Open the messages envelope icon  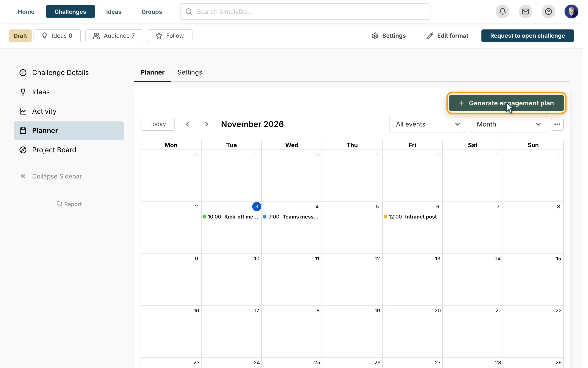pos(525,11)
